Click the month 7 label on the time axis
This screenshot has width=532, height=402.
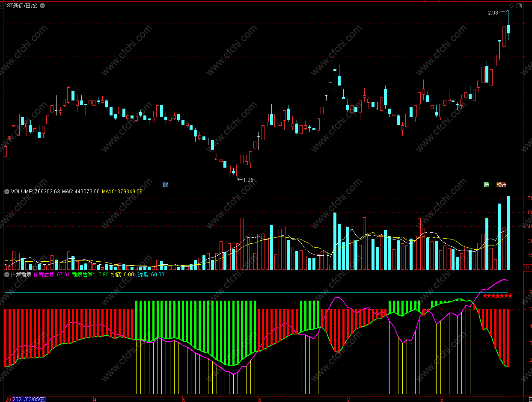pyautogui.click(x=349, y=399)
